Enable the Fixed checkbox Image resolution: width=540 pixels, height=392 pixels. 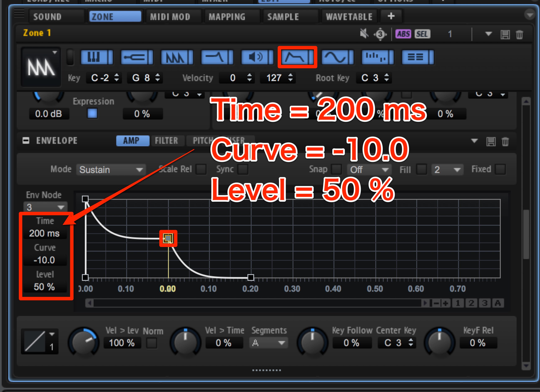pyautogui.click(x=500, y=169)
